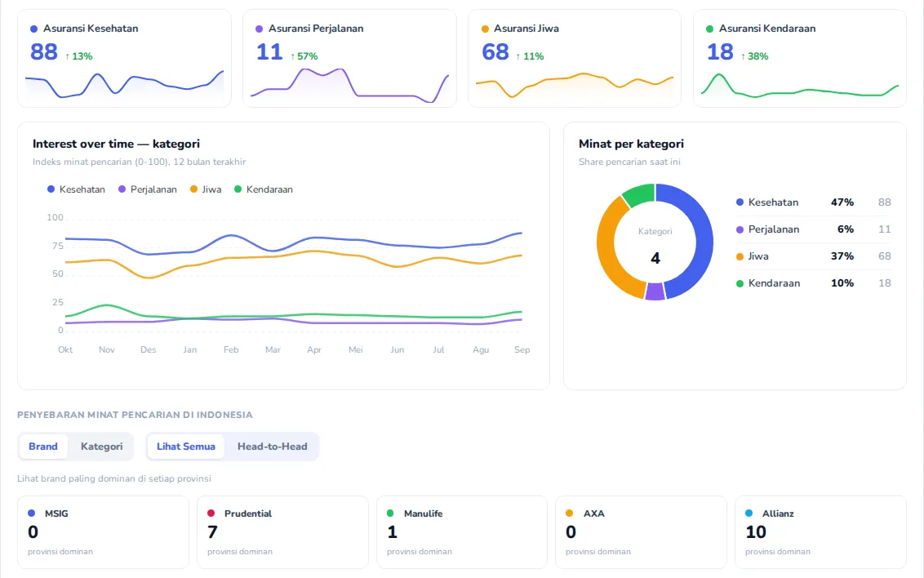This screenshot has width=924, height=578.
Task: Open the Asuransi Kendaraan summary card
Action: 800,58
